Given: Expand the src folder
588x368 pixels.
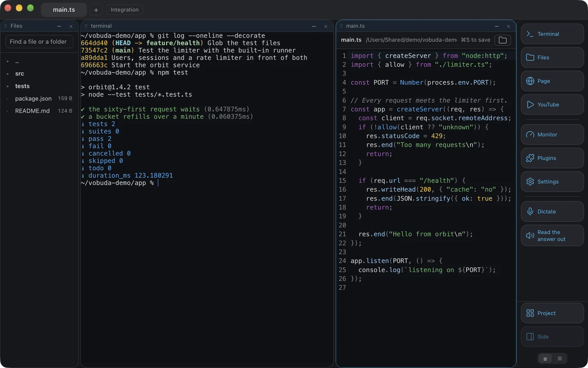Looking at the screenshot, I should [x=39, y=74].
